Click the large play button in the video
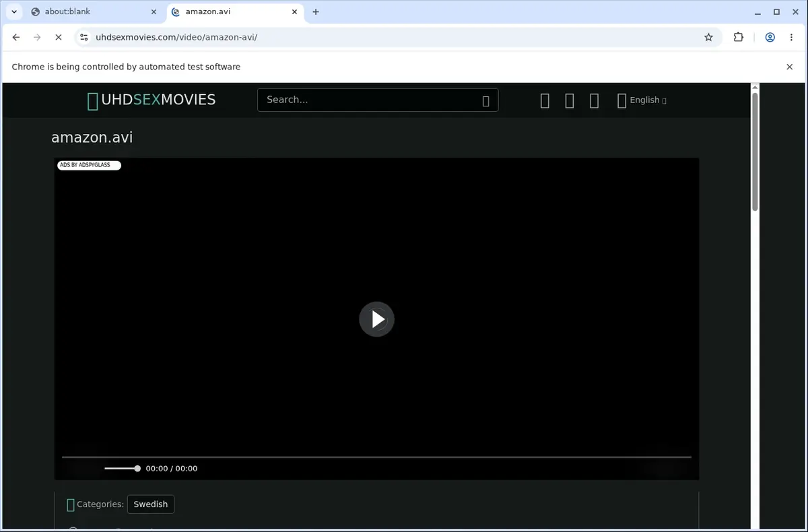The width and height of the screenshot is (808, 532). (x=376, y=319)
